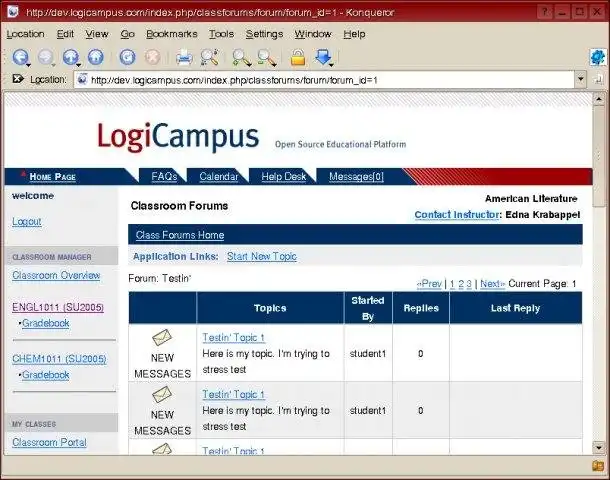
Task: Print the page using printer icon
Action: tap(184, 58)
